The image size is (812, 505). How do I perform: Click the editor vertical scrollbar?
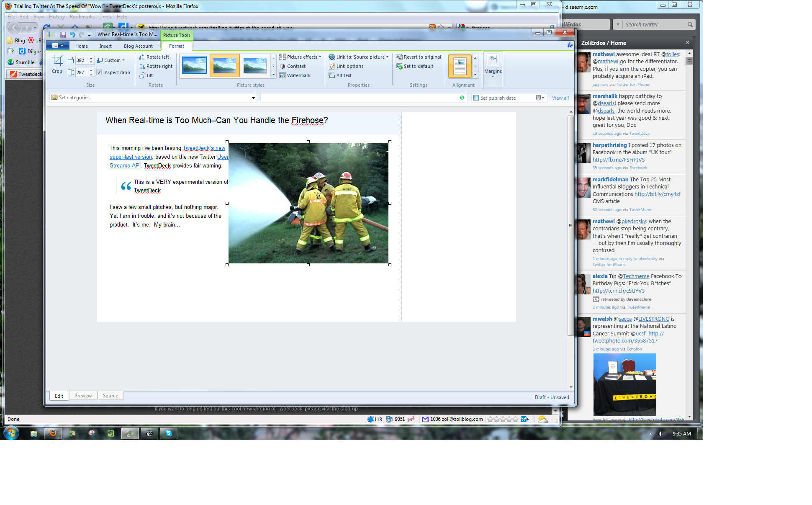pos(570,225)
